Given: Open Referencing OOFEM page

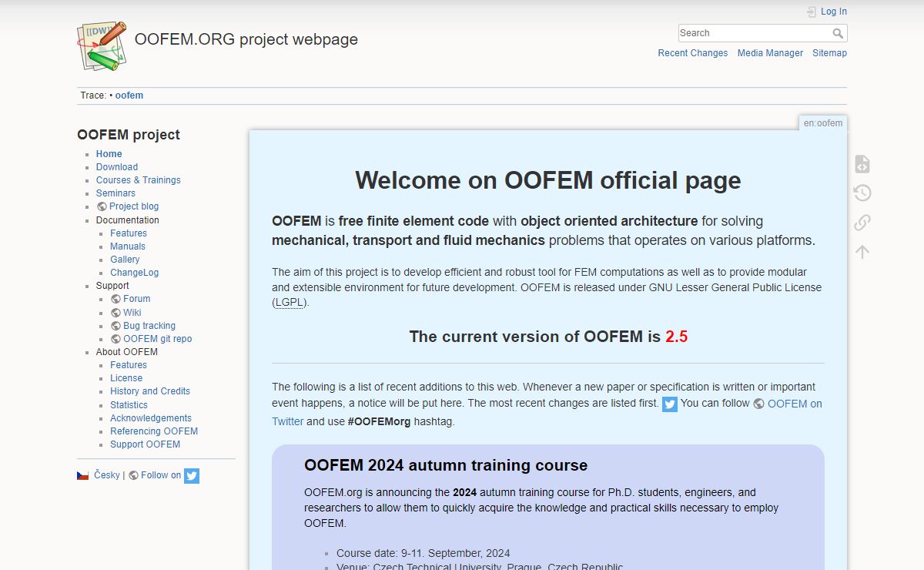Looking at the screenshot, I should point(154,431).
